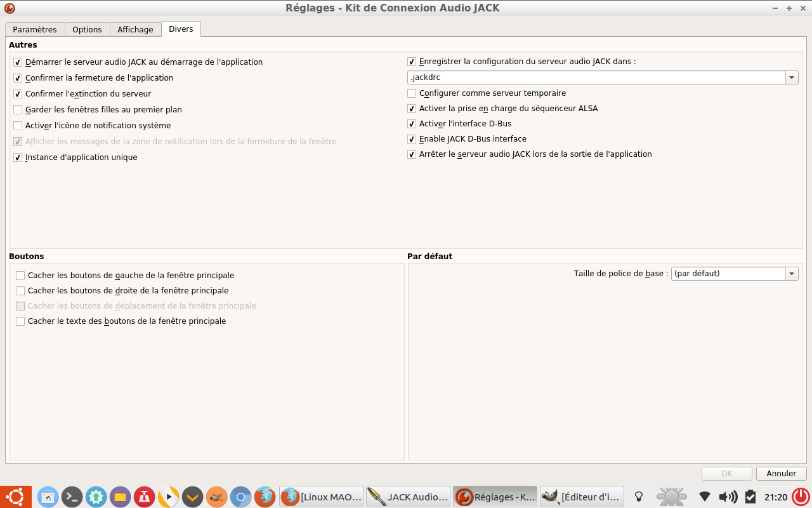Click the dark orange-chevron launcher icon
The height and width of the screenshot is (508, 812).
[192, 497]
